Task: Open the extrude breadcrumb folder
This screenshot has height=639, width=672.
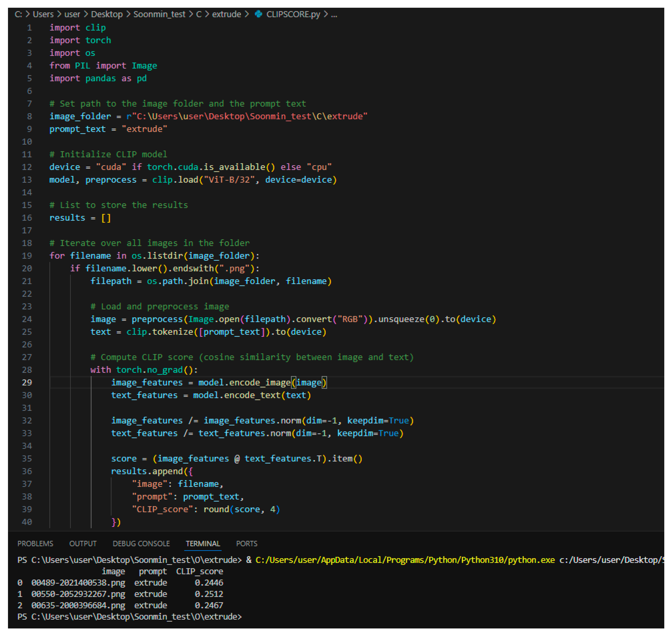Action: (226, 14)
